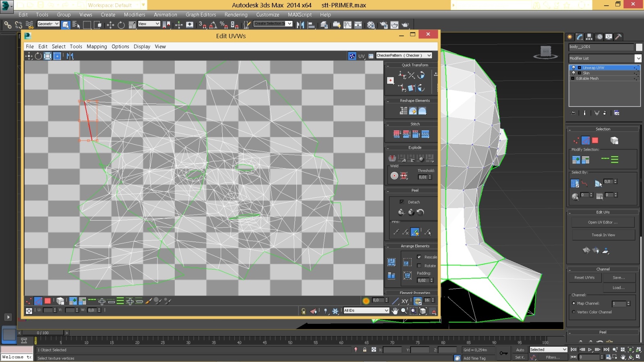Click the Open UV Editor button
This screenshot has height=362, width=644.
(603, 222)
